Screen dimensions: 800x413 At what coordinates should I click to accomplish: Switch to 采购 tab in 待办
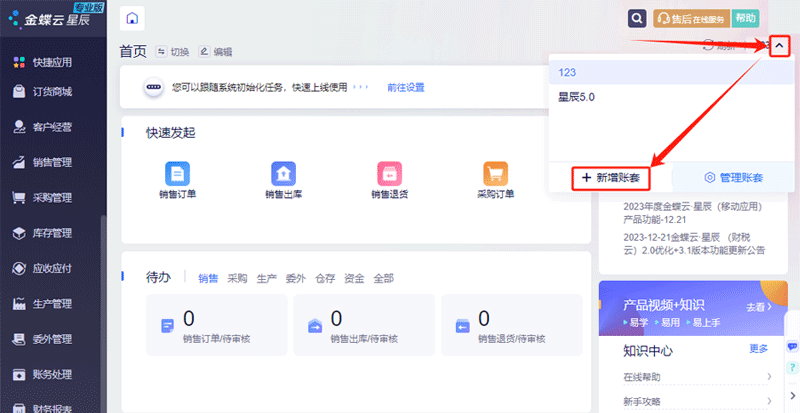click(x=237, y=278)
